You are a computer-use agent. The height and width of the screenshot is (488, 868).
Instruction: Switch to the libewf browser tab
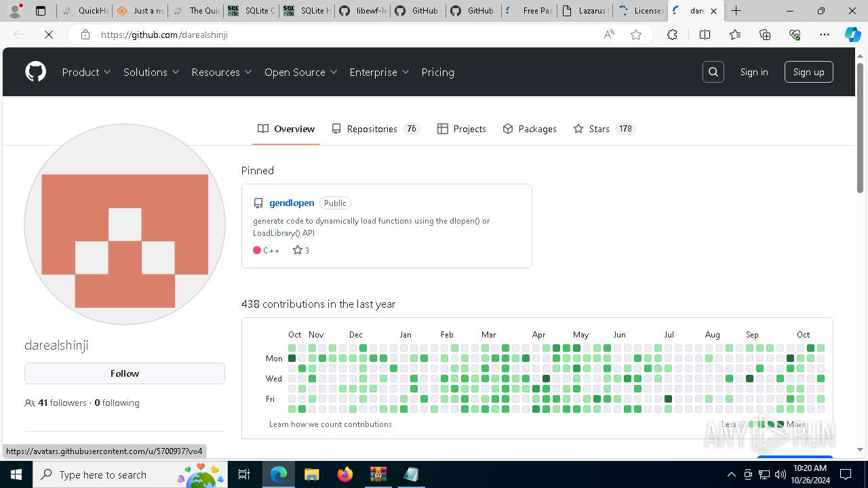(363, 11)
